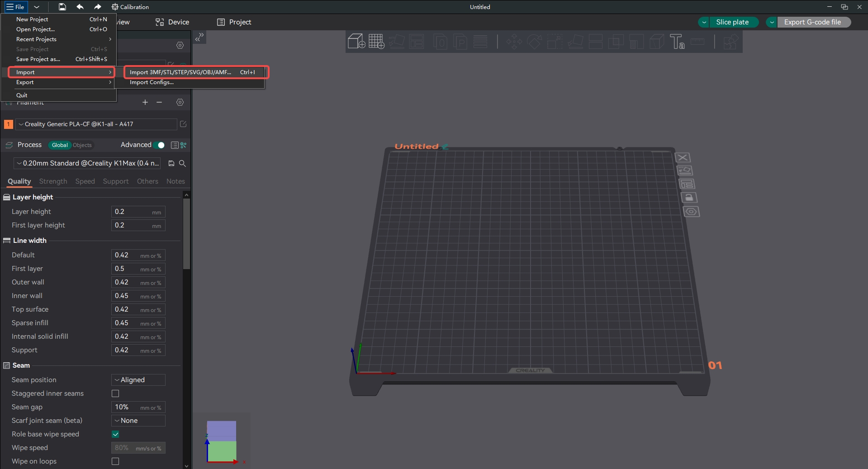Viewport: 868px width, 469px height.
Task: Click the plate close X icon
Action: coord(683,157)
